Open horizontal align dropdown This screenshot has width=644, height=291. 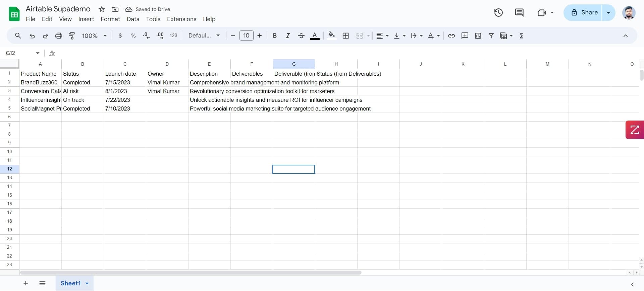pyautogui.click(x=382, y=35)
